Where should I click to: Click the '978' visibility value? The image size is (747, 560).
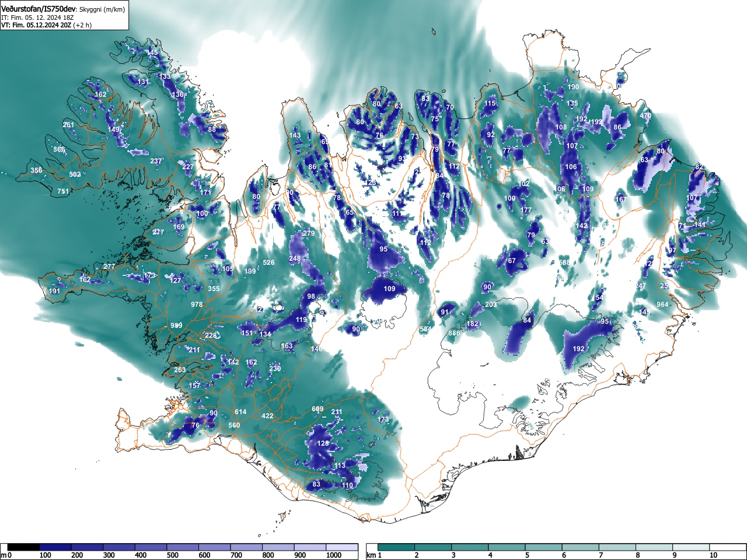tap(197, 304)
